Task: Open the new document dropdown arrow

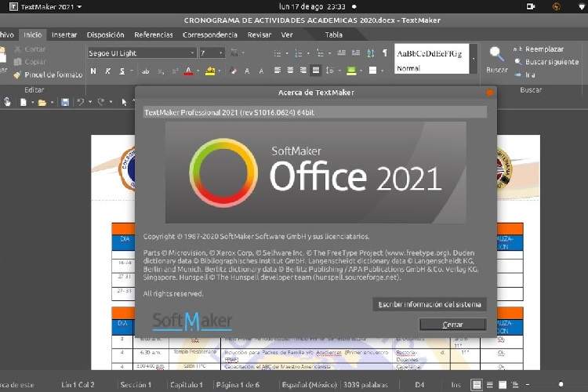Action: (33, 102)
